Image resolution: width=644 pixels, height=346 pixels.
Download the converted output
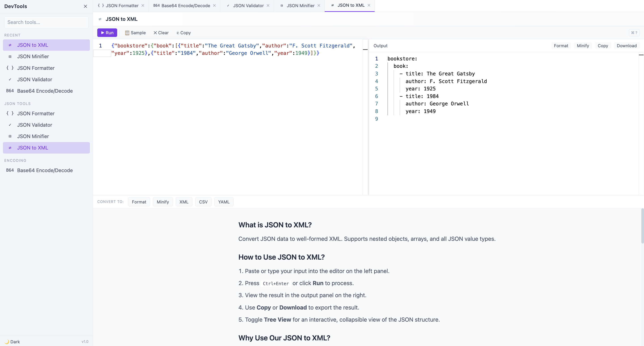pos(627,45)
